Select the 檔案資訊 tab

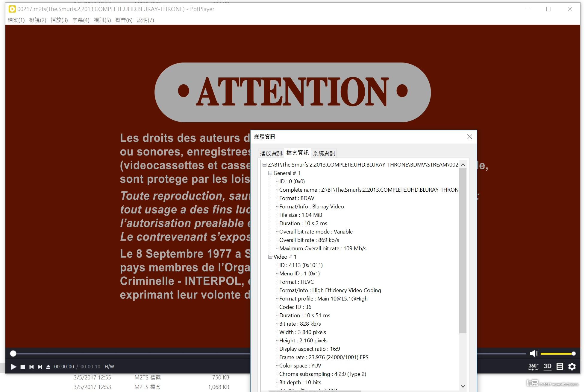tap(297, 153)
